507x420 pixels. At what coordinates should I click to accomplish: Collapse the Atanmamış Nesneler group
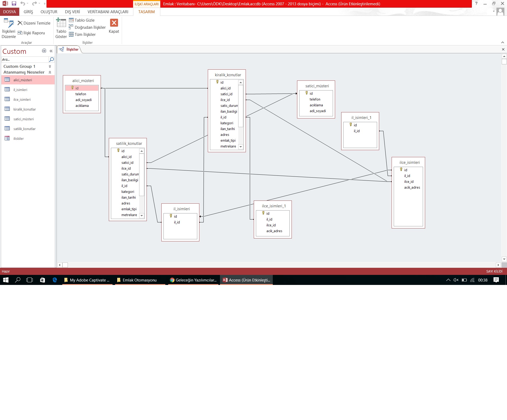(50, 72)
